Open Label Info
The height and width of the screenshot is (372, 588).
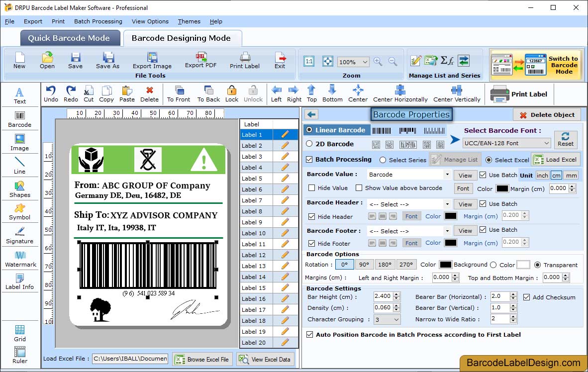point(19,281)
